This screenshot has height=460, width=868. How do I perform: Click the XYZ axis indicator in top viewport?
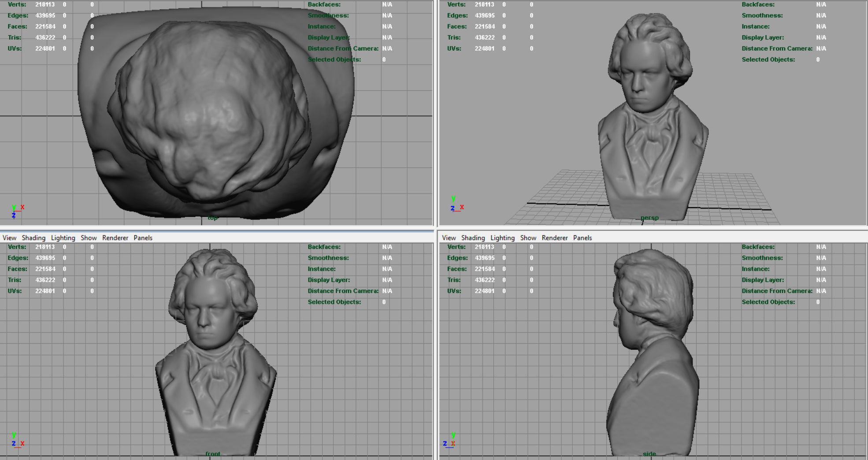click(17, 211)
